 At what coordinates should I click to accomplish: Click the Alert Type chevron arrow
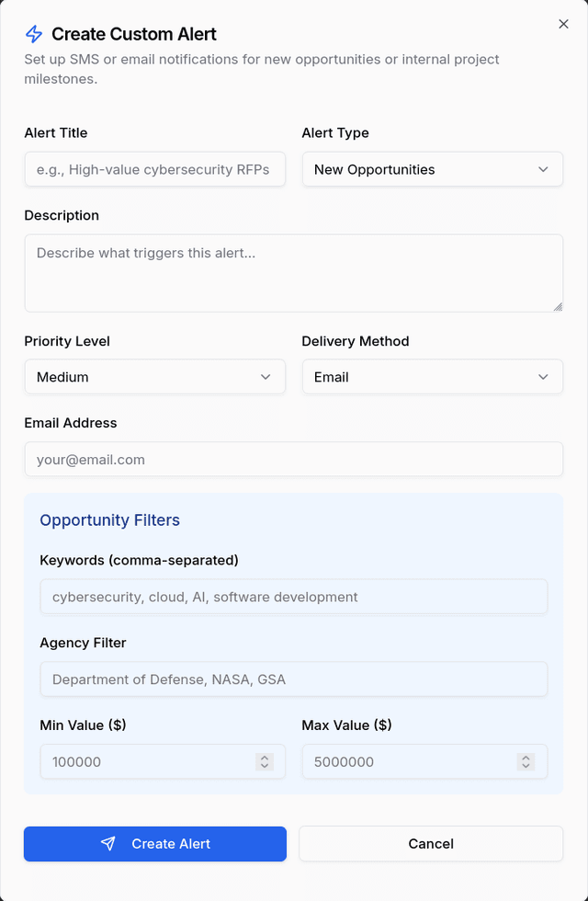543,169
